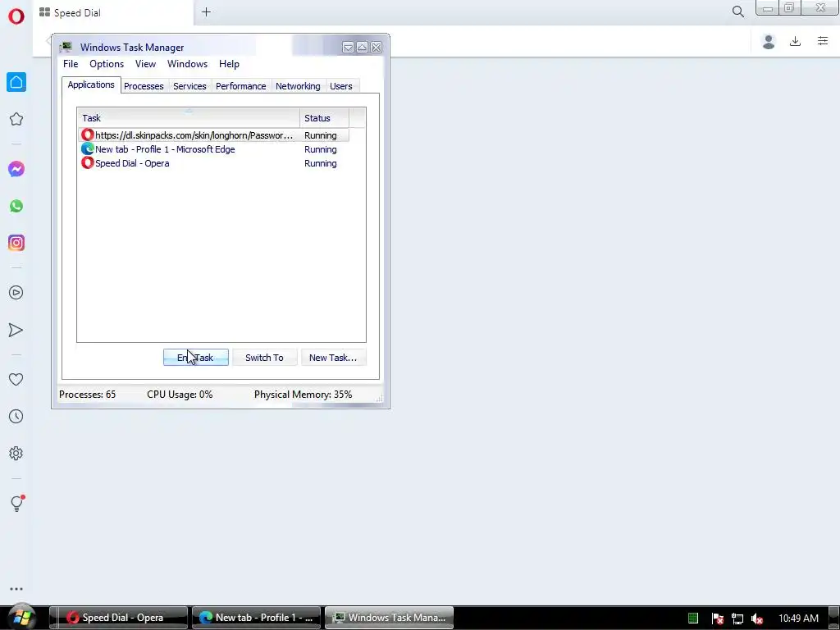Click the Action Center flag tray icon
This screenshot has width=840, height=630.
pos(718,619)
